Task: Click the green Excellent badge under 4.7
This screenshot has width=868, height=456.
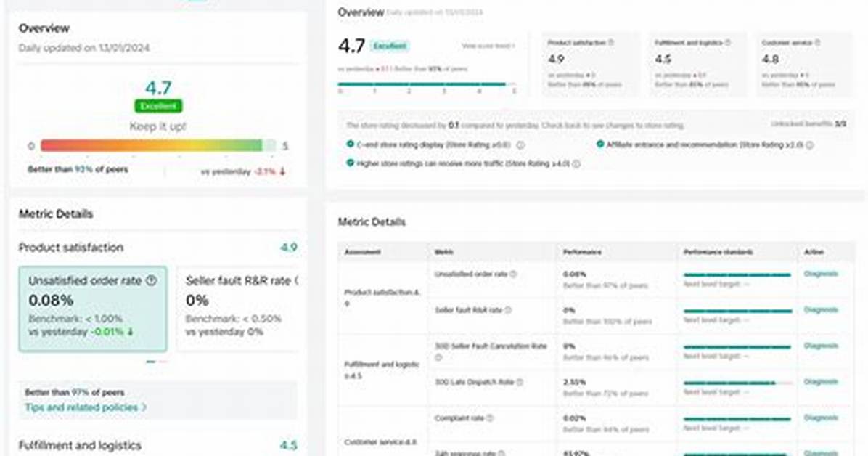Action: [x=158, y=106]
